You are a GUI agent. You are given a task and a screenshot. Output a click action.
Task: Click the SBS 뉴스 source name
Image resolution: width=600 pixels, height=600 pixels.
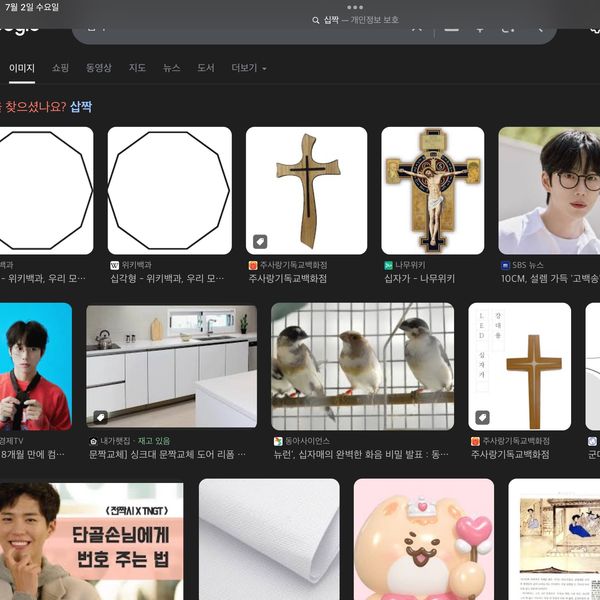(x=528, y=265)
